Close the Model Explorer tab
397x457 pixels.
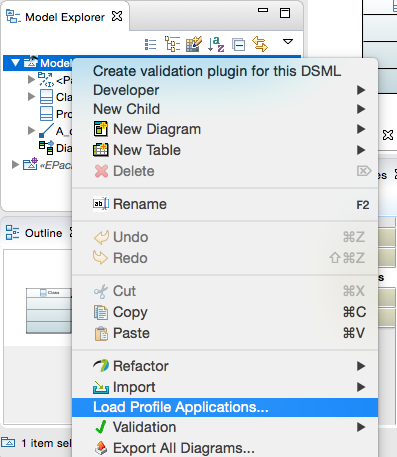[x=117, y=16]
